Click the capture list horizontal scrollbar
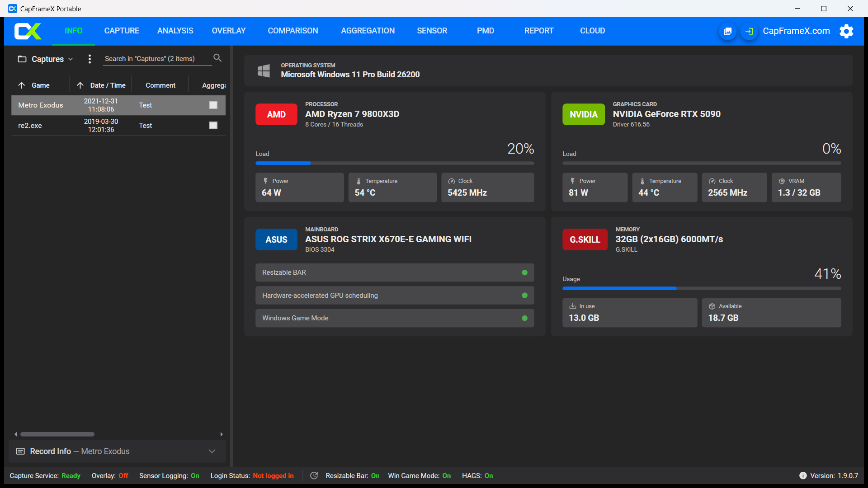Viewport: 868px width, 488px height. click(x=57, y=434)
